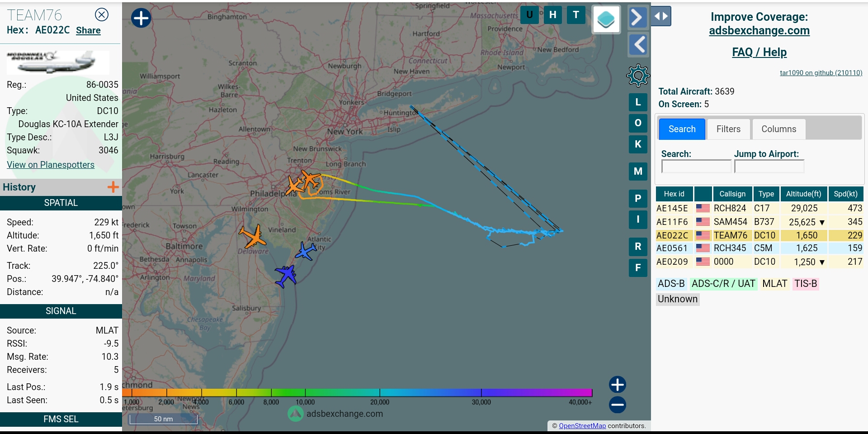This screenshot has width=868, height=434.
Task: Click the left chevron sidebar arrow
Action: tap(638, 44)
